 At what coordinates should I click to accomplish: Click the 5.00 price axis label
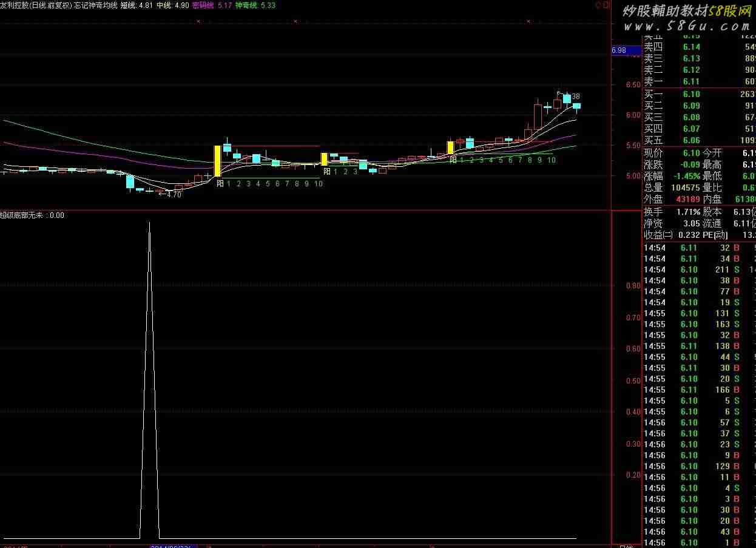pyautogui.click(x=633, y=176)
